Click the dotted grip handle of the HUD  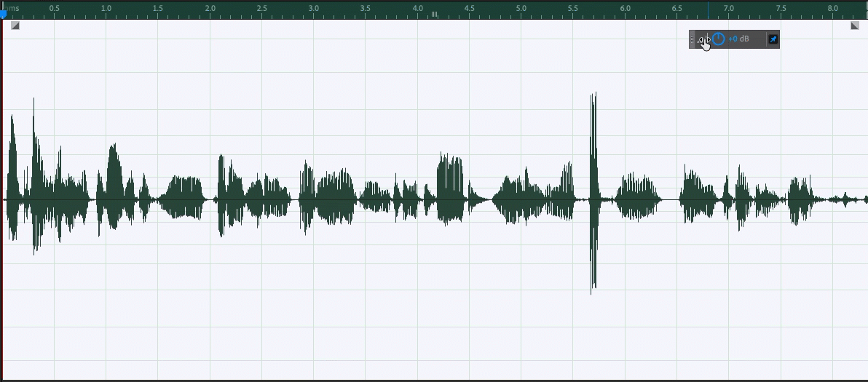693,39
